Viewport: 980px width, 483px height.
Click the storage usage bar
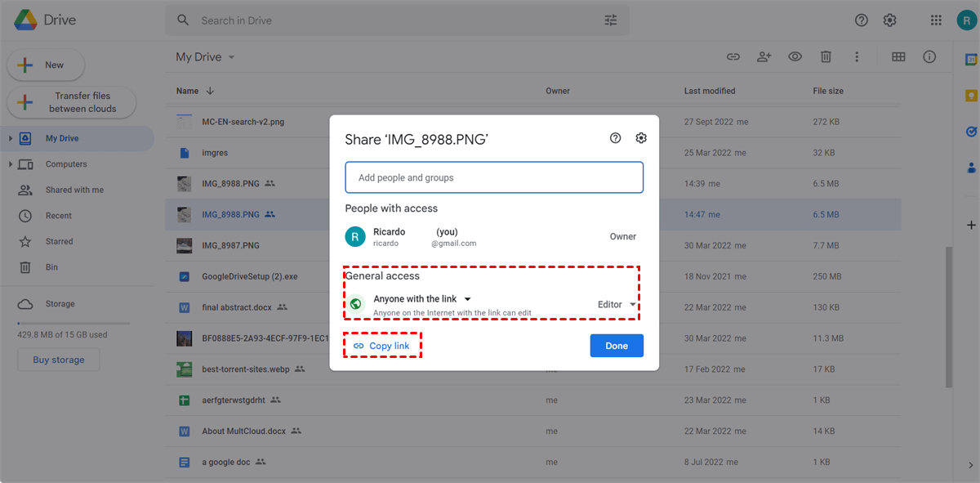click(x=73, y=324)
